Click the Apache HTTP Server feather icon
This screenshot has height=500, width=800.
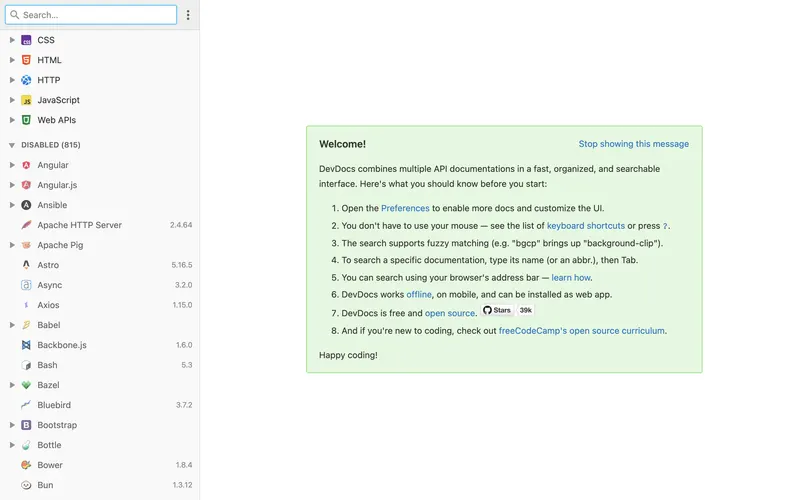(26, 225)
